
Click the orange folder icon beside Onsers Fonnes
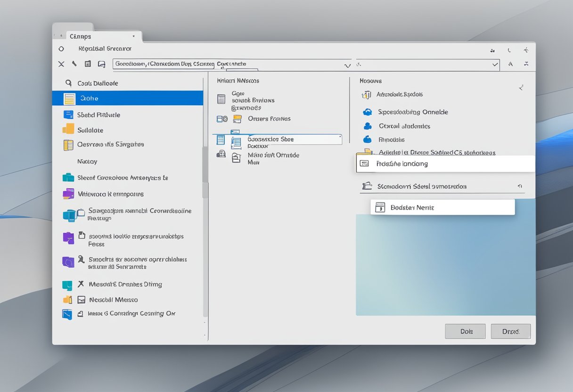coord(237,119)
